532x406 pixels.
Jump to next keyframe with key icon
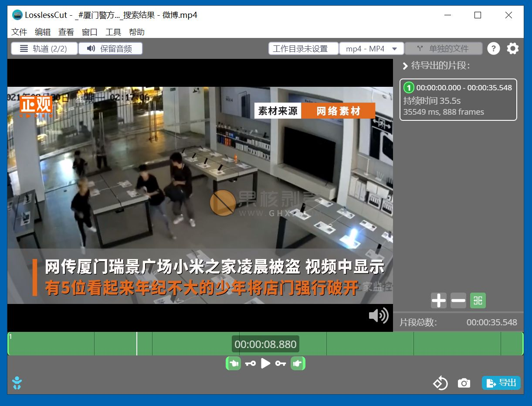280,363
